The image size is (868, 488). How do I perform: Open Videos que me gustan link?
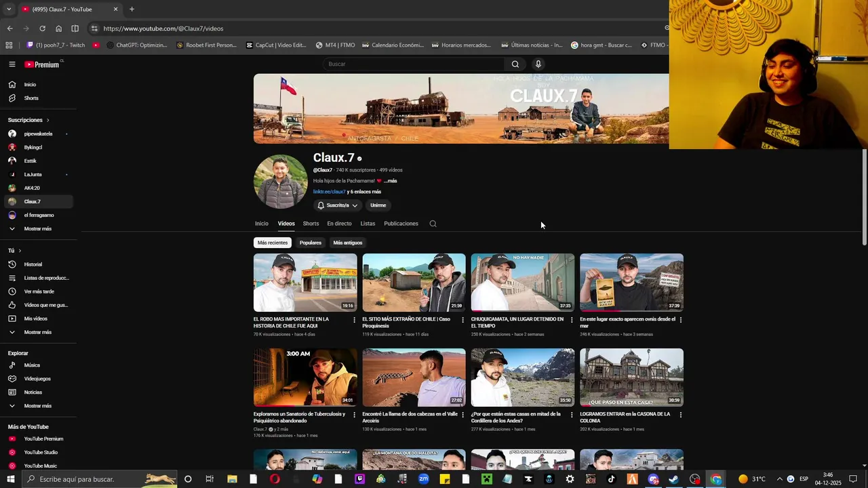[38, 305]
